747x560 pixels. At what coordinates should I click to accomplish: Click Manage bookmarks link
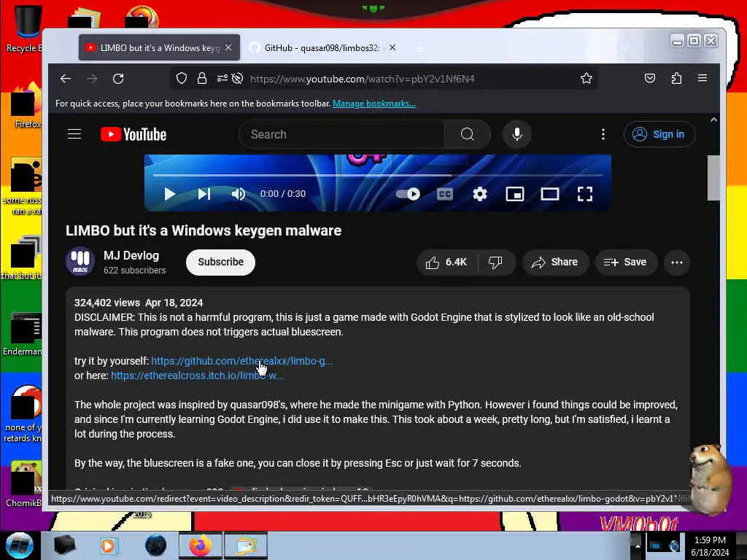[x=374, y=104]
